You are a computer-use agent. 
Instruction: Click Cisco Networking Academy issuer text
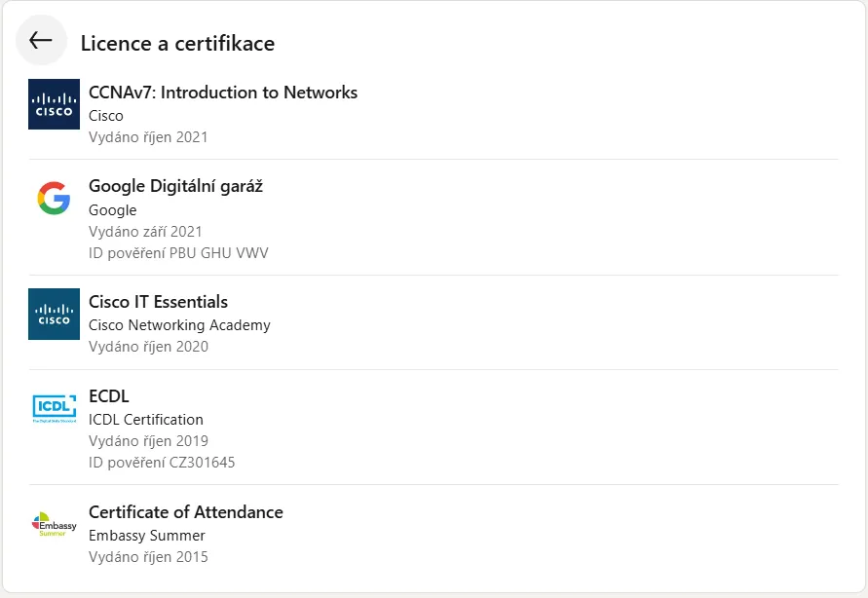click(x=179, y=325)
